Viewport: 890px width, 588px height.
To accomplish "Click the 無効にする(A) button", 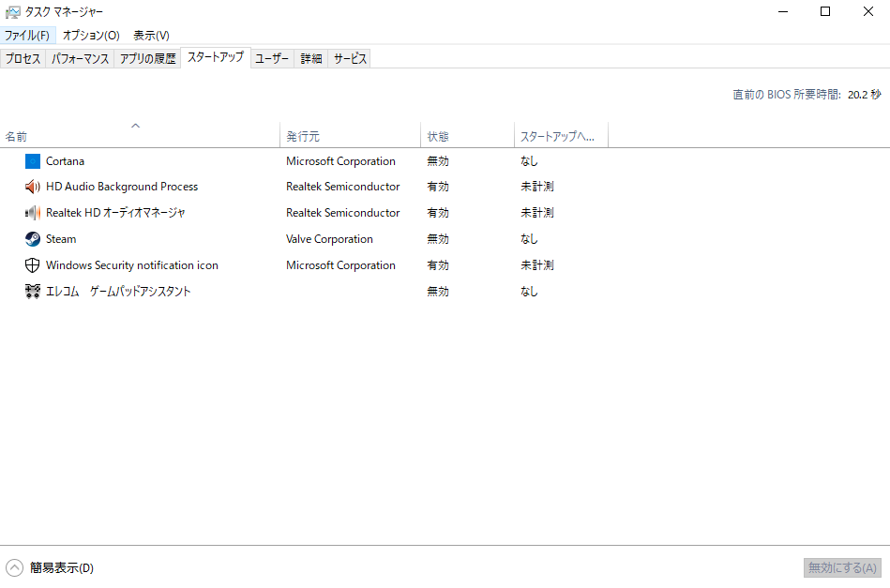I will click(x=842, y=567).
